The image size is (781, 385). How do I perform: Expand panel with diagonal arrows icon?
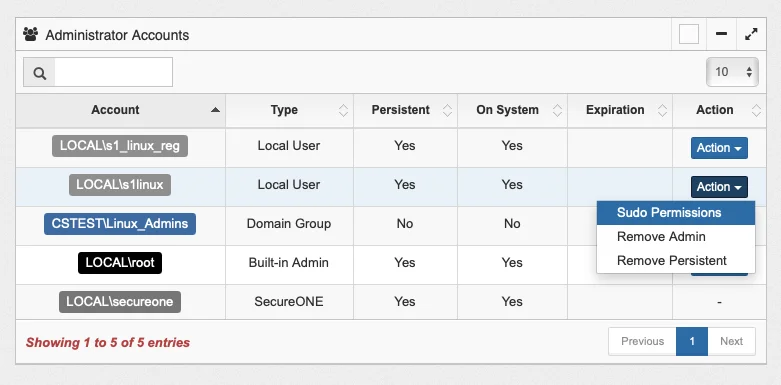tap(751, 34)
